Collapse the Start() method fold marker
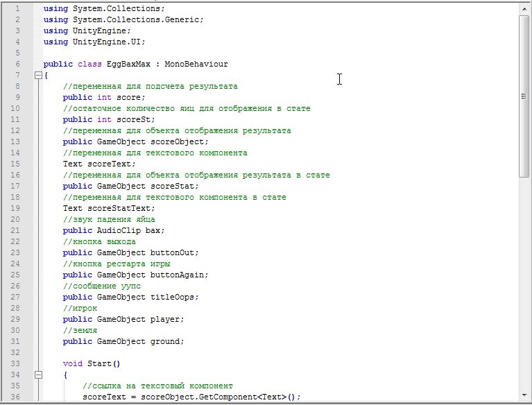This screenshot has height=405, width=532. tap(38, 374)
